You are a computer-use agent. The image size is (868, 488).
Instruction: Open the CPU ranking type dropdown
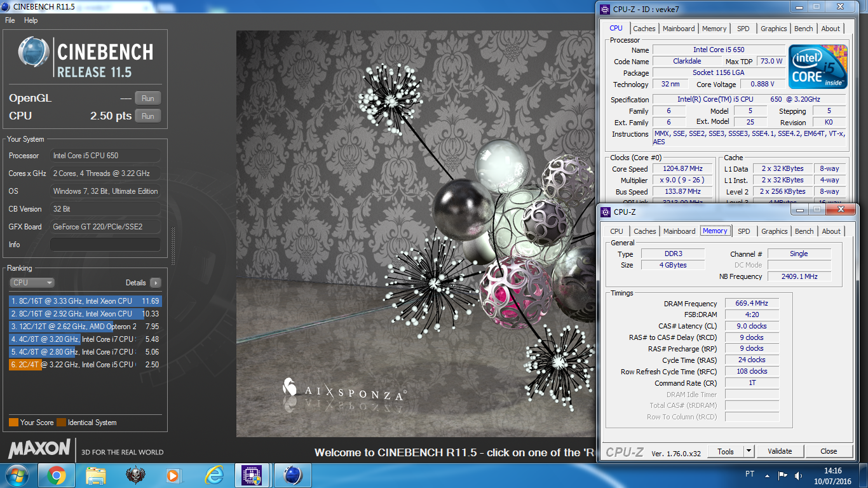[32, 283]
